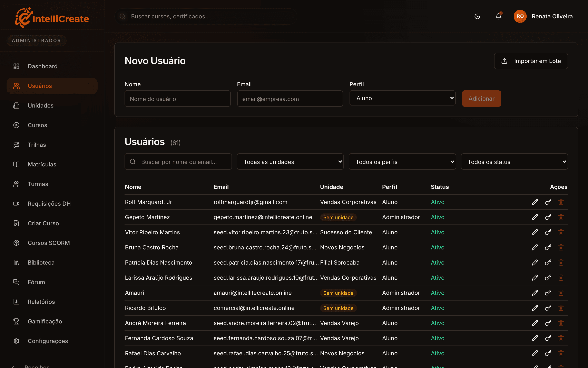Screen dimensions: 588x368
Task: Expand the Todos os perfis filter
Action: coord(402,162)
